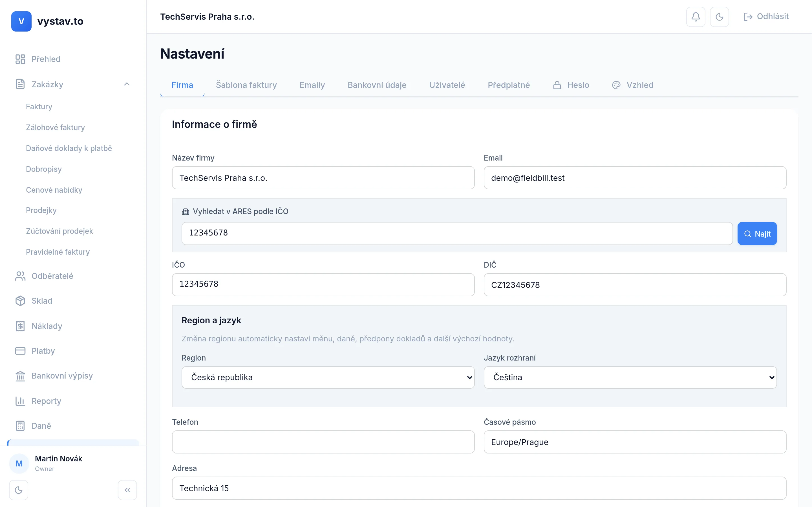Open Bankovní výpisy bank icon

coord(20,376)
